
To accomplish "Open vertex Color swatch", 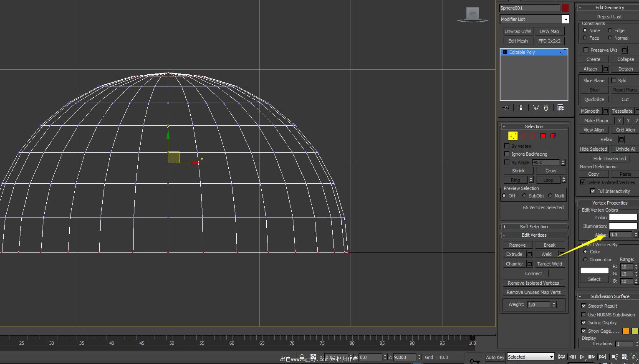I will [623, 217].
